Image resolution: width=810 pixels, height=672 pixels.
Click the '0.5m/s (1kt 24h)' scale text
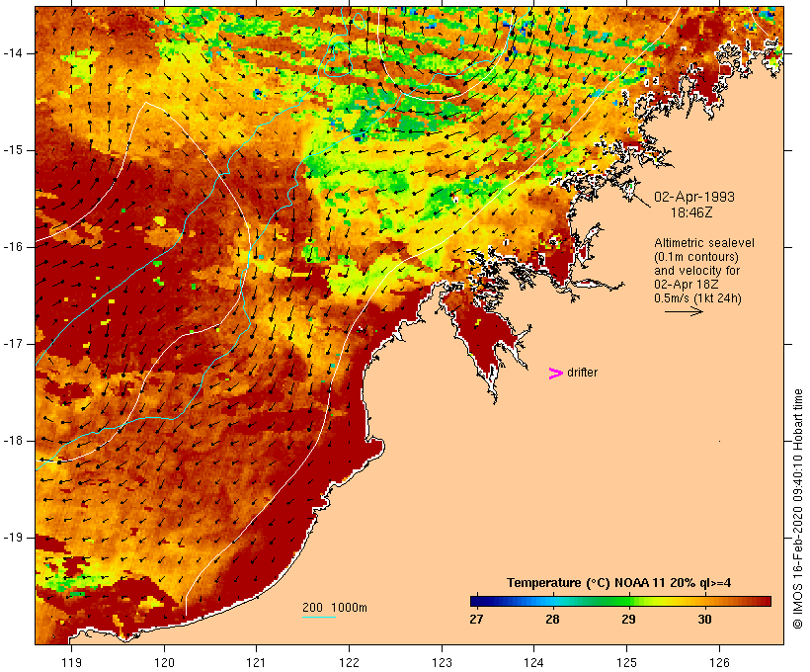tap(697, 298)
